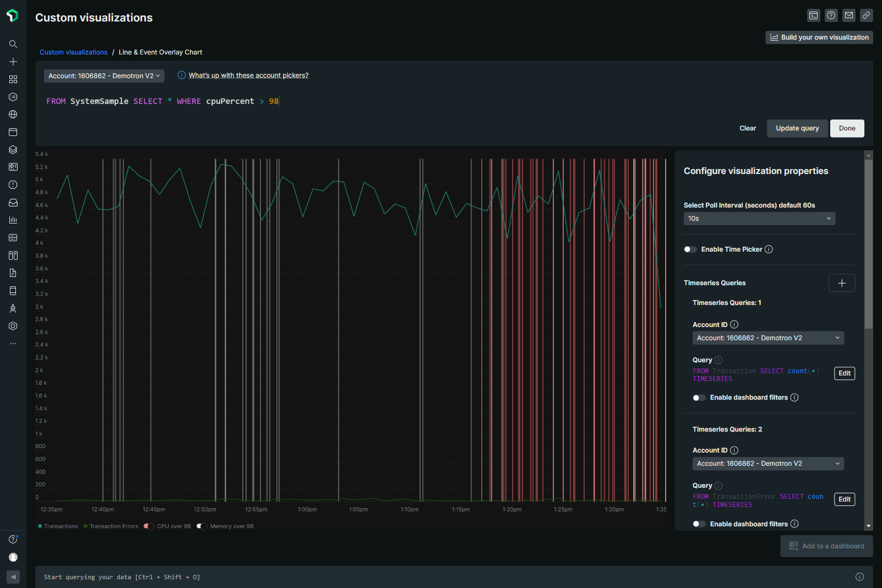Image resolution: width=882 pixels, height=588 pixels.
Task: Add a timeseries query with plus button
Action: pyautogui.click(x=842, y=283)
